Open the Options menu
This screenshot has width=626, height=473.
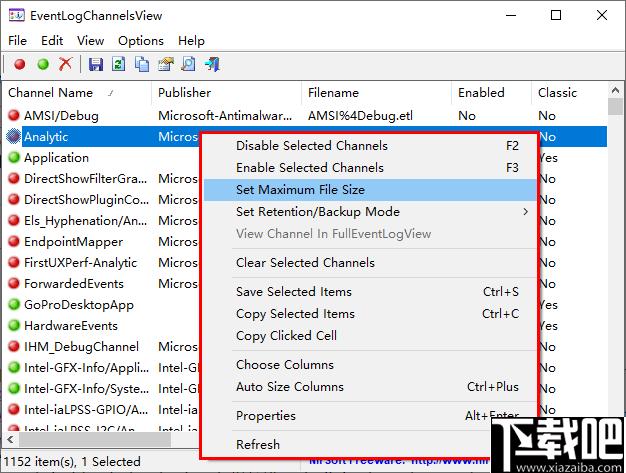click(141, 41)
